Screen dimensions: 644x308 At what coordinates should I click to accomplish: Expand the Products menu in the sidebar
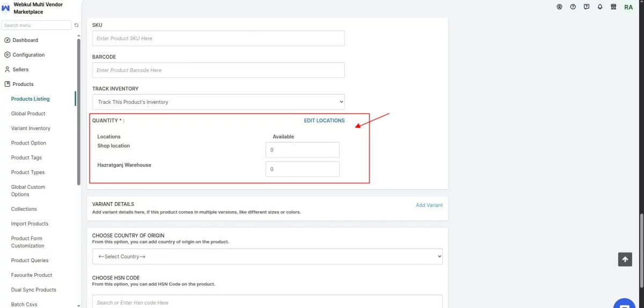[x=23, y=84]
